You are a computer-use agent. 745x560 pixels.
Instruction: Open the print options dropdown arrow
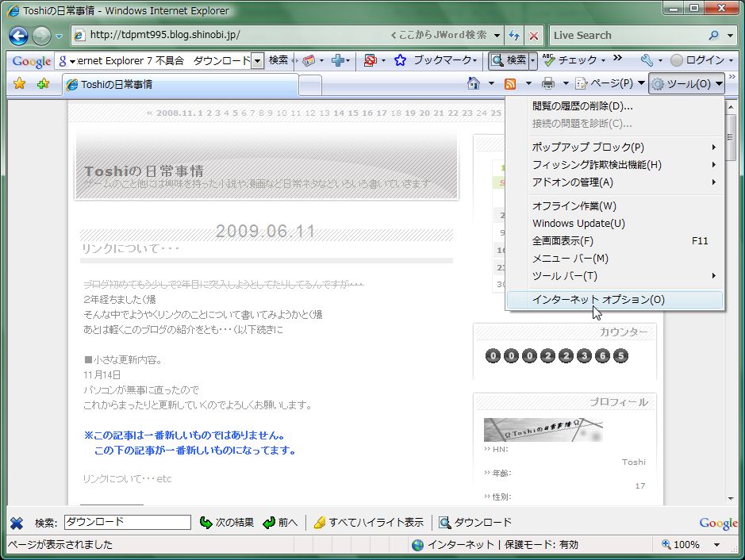(x=566, y=84)
